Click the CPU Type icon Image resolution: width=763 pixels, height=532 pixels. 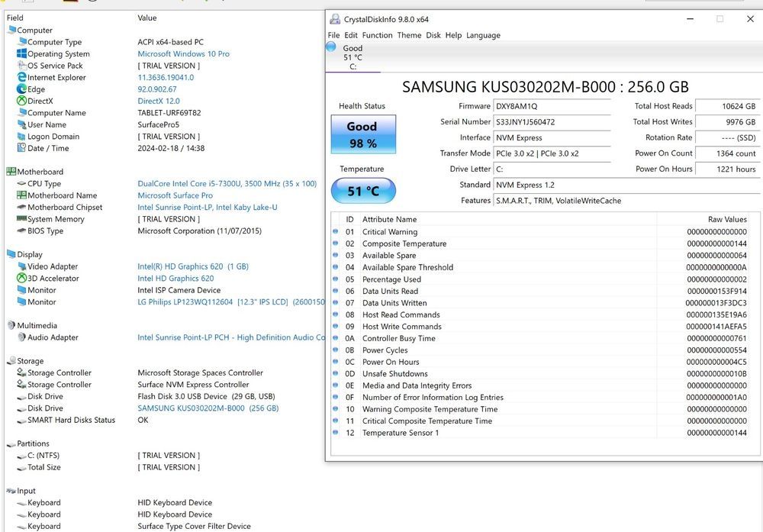tap(21, 183)
